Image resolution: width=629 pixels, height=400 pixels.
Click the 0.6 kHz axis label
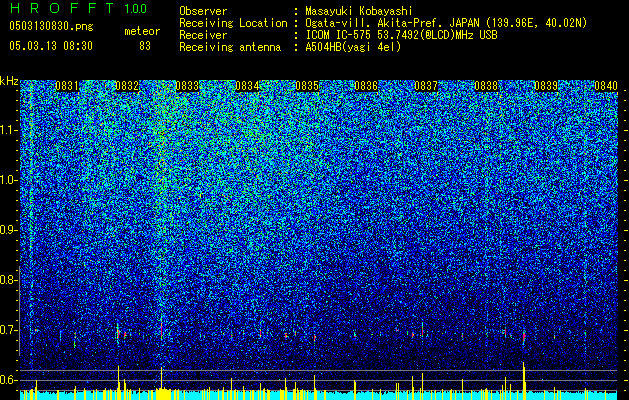pyautogui.click(x=9, y=380)
